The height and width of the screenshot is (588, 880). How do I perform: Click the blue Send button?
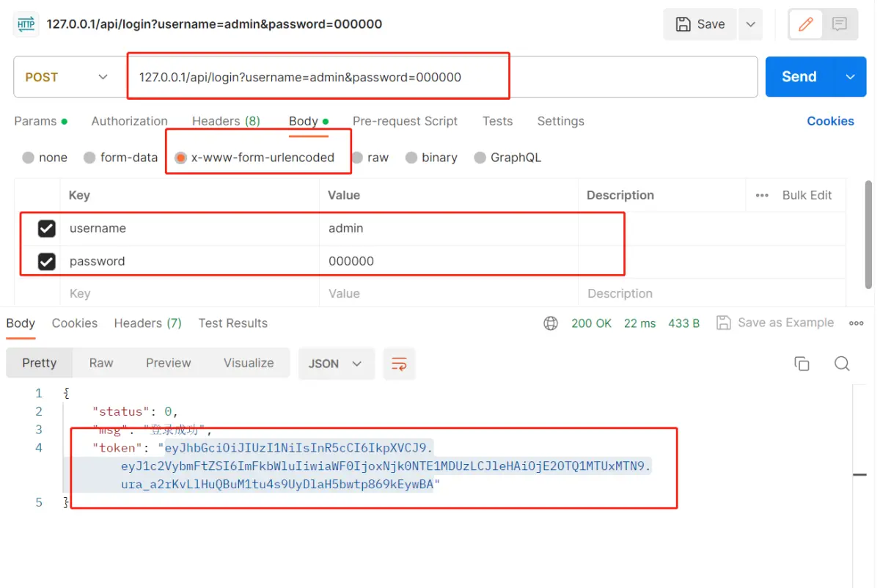(800, 77)
